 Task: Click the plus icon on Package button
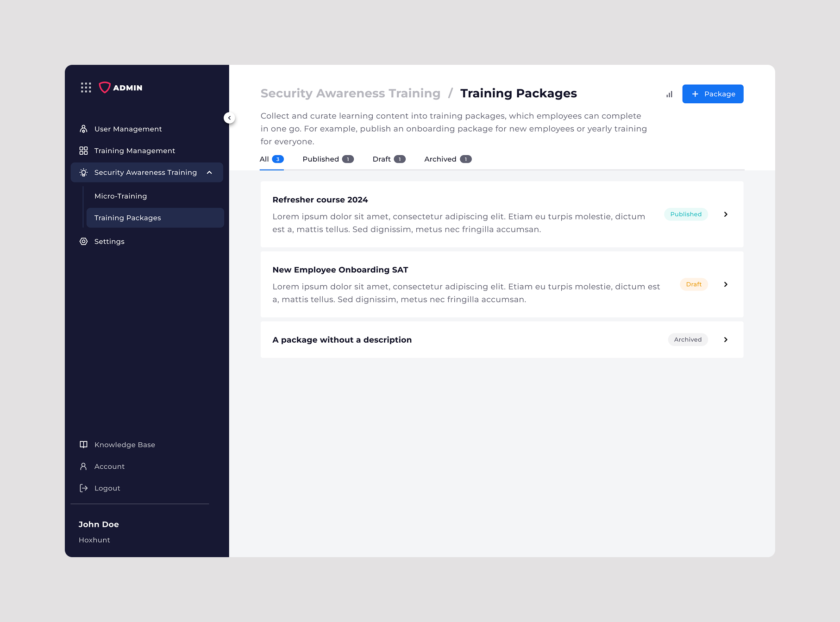[x=695, y=94]
